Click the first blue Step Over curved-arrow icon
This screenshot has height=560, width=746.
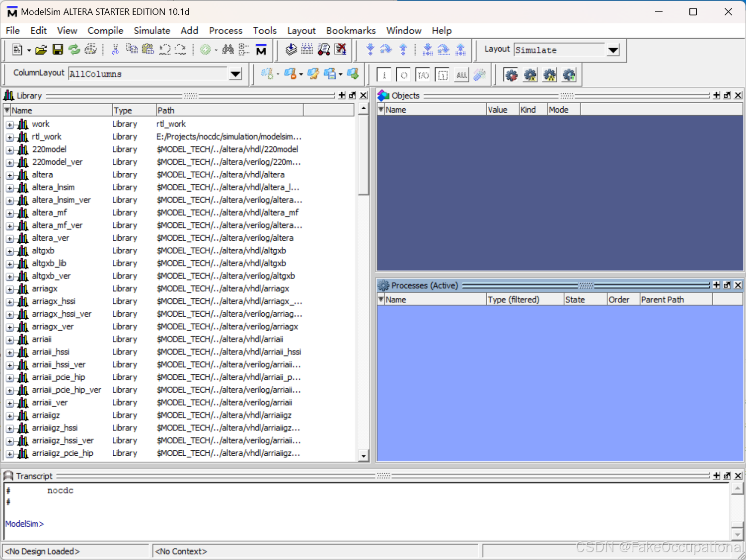tap(386, 49)
